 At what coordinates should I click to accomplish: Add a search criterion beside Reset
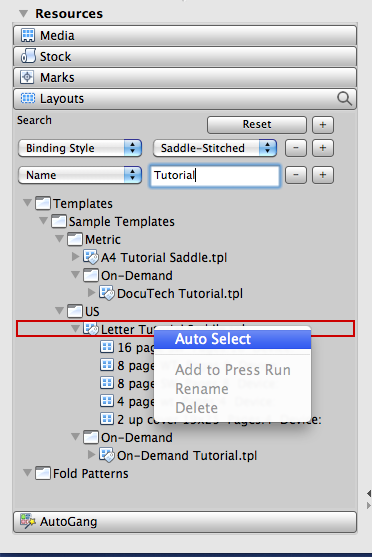pos(323,125)
